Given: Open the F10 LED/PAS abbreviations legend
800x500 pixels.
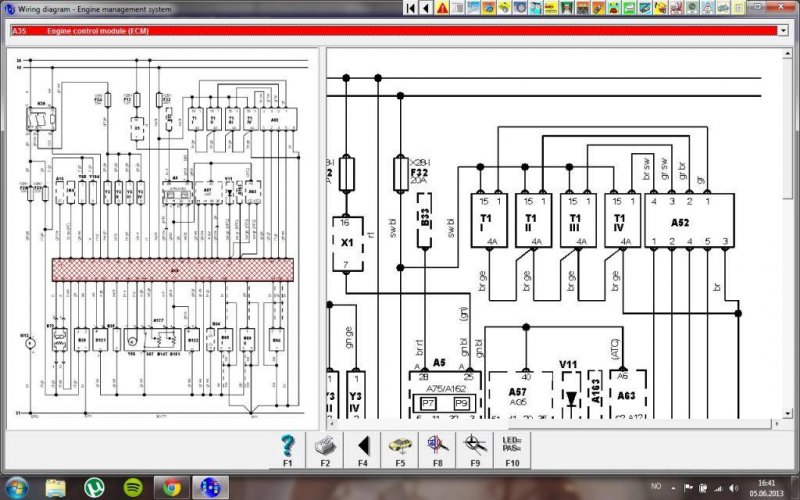Looking at the screenshot, I should click(x=512, y=445).
